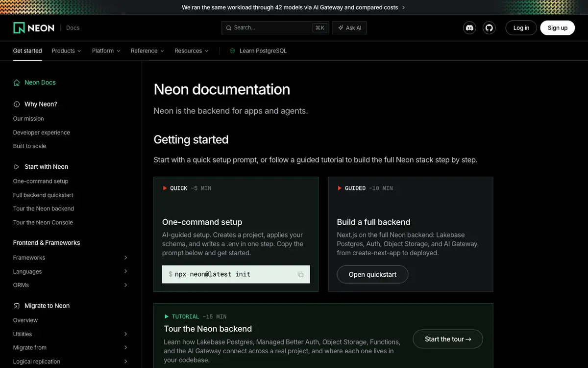Open the Tour the Neon Console link

[x=43, y=222]
